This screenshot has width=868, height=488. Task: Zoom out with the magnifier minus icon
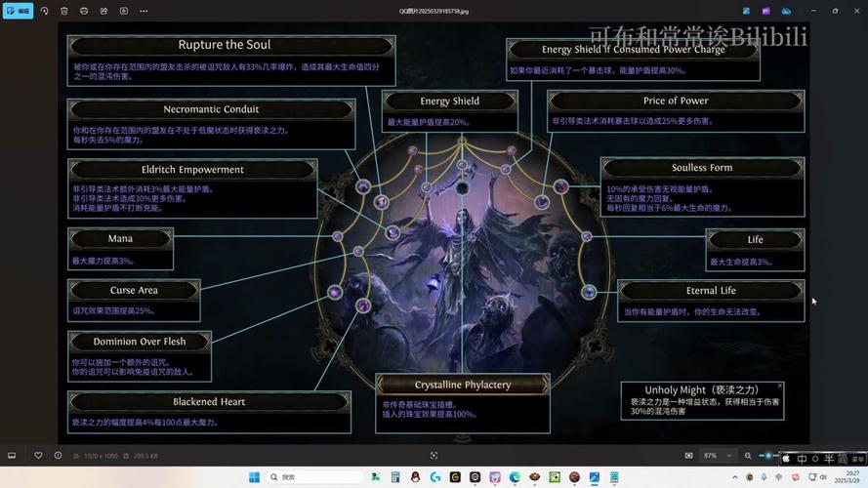click(x=748, y=455)
